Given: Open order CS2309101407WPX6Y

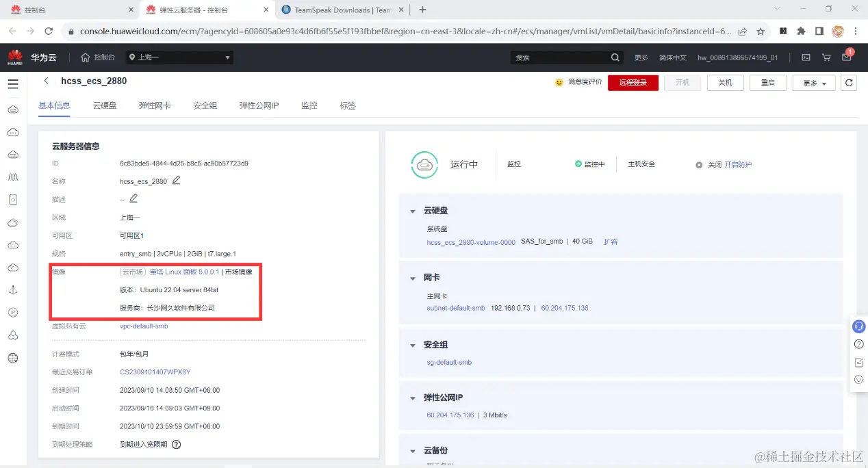Looking at the screenshot, I should 155,372.
